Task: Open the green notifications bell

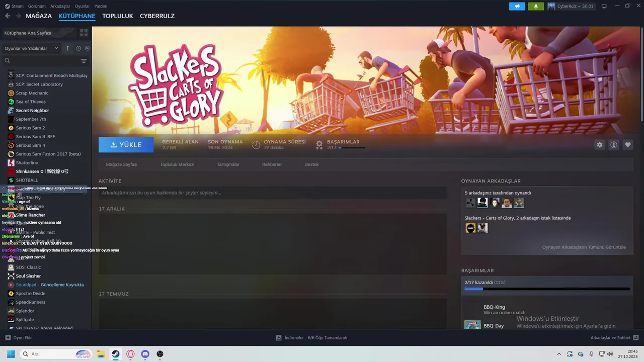Action: [536, 6]
